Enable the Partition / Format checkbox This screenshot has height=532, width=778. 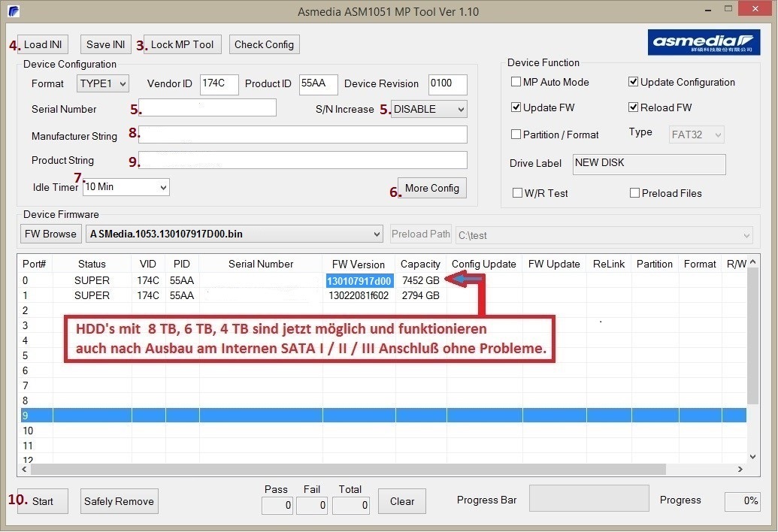(516, 135)
